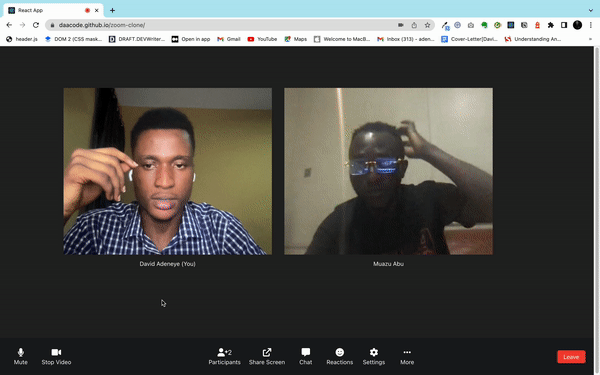Open Chrome's three-dot menu

tap(591, 25)
